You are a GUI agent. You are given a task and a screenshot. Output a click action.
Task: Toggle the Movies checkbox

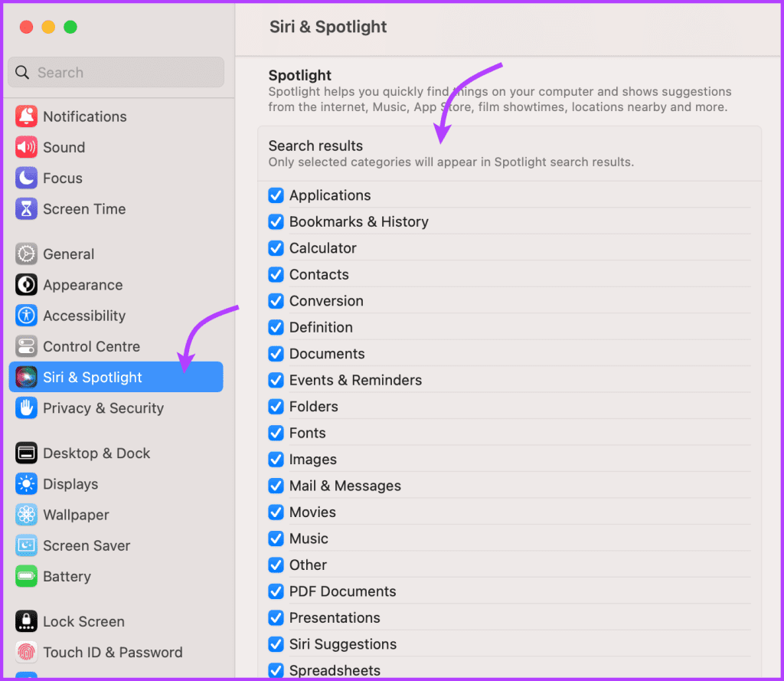[x=276, y=512]
